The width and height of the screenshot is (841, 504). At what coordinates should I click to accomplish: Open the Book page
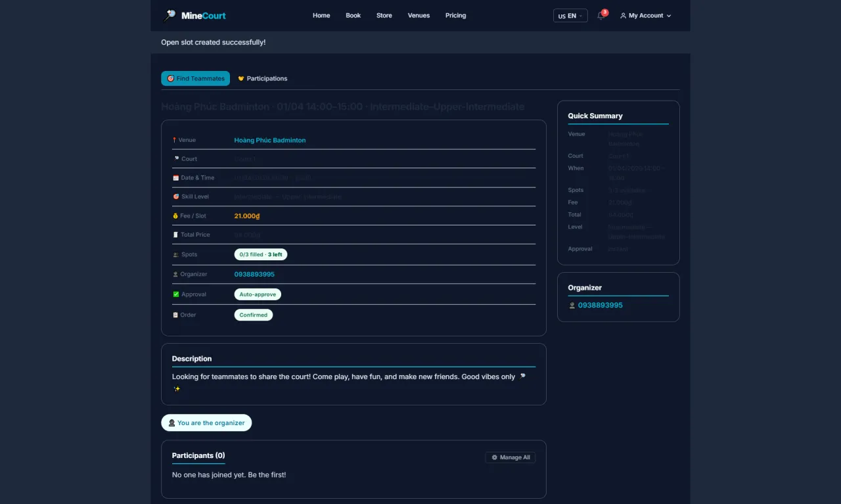[x=353, y=16]
